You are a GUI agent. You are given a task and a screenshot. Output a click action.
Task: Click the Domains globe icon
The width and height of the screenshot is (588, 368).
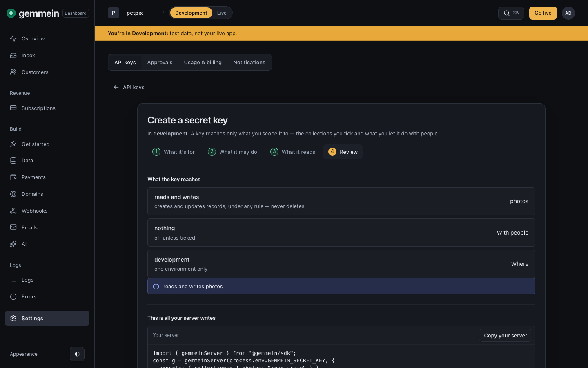[x=13, y=194]
